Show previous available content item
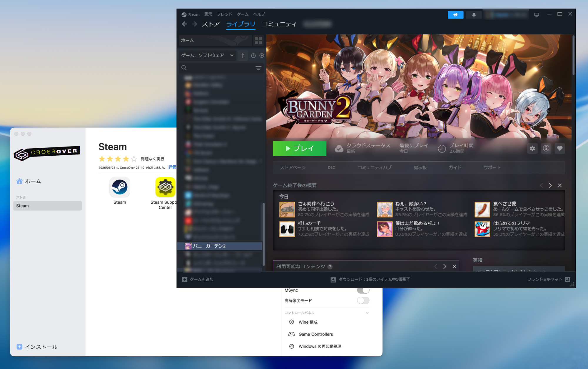This screenshot has width=588, height=369. pyautogui.click(x=436, y=266)
